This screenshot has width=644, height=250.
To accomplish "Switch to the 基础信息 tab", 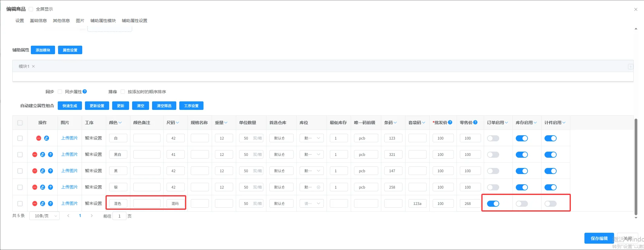I will click(38, 21).
